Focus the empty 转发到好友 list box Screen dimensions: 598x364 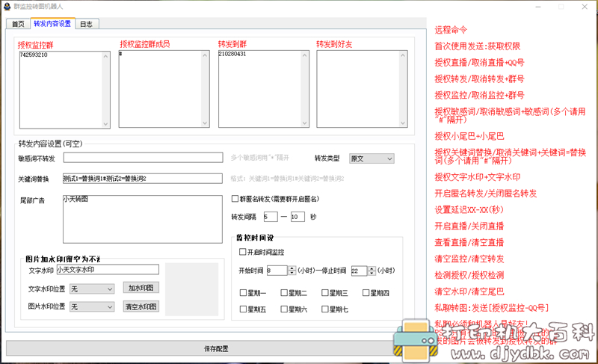362,89
